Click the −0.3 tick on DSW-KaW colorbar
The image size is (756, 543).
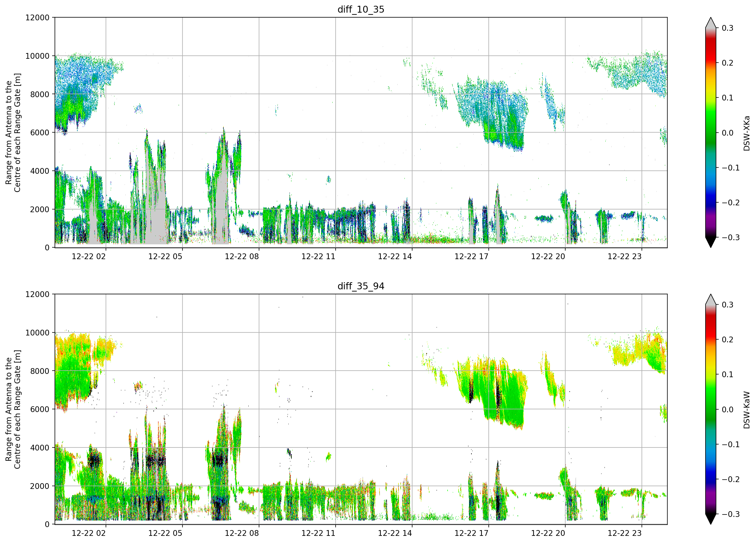(x=731, y=514)
